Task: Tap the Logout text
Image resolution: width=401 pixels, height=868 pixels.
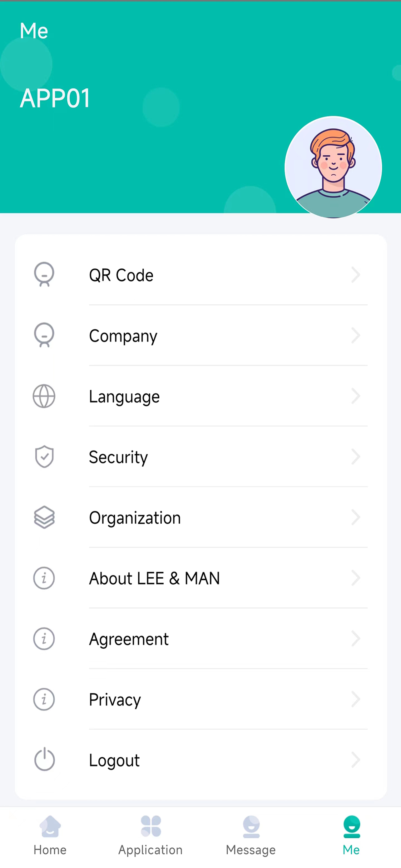Action: 114,761
